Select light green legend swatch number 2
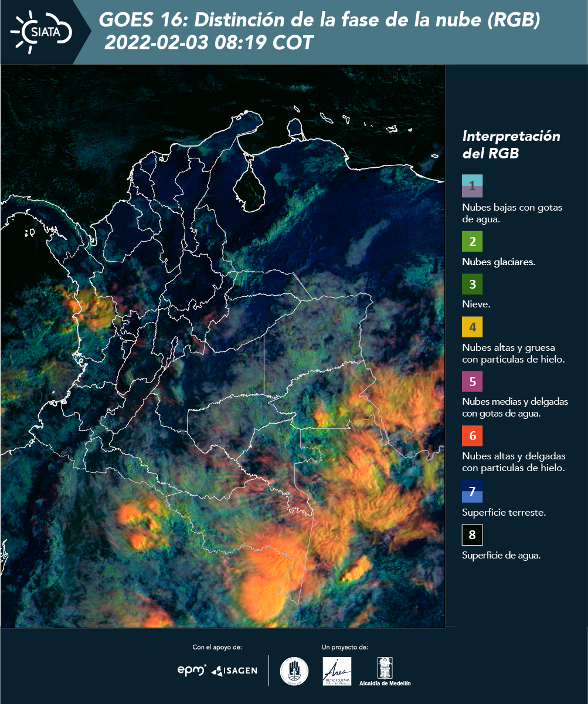This screenshot has width=588, height=704. pyautogui.click(x=472, y=242)
